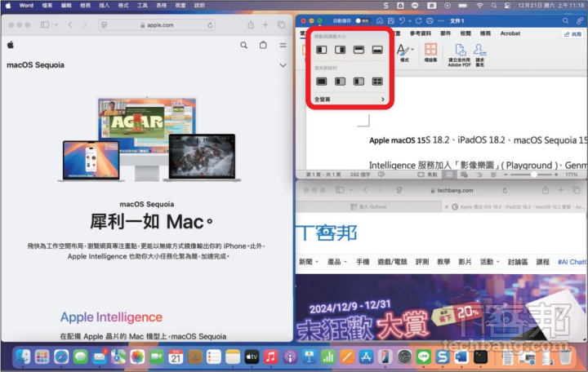
Task: Switch to the 檢視 ribbon tab
Action: tap(486, 33)
